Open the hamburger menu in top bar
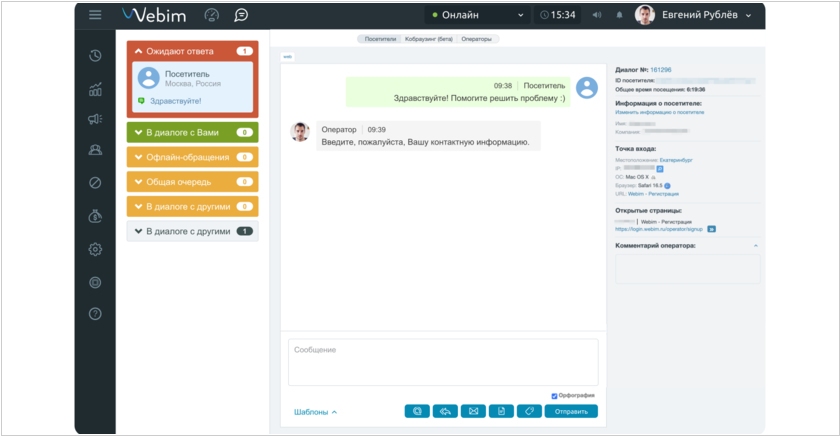 tap(95, 15)
